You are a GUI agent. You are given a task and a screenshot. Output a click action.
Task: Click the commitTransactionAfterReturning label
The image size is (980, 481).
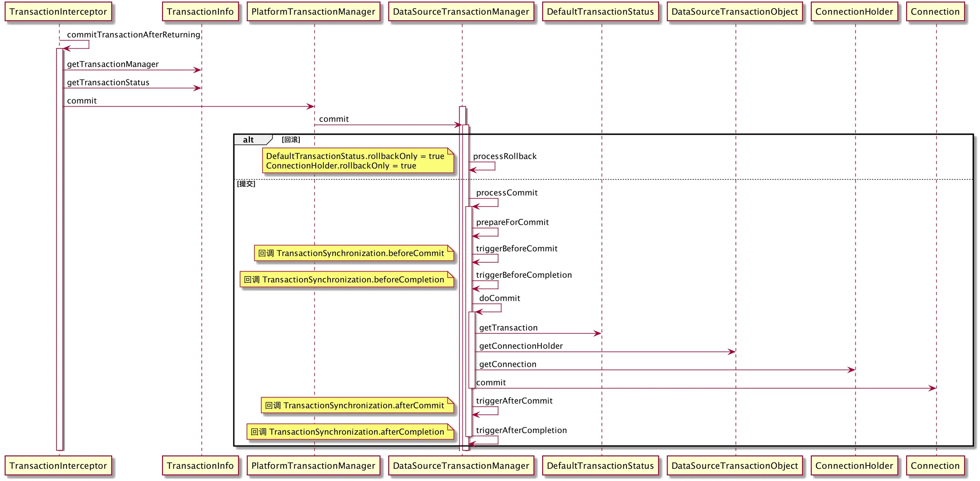pyautogui.click(x=133, y=35)
